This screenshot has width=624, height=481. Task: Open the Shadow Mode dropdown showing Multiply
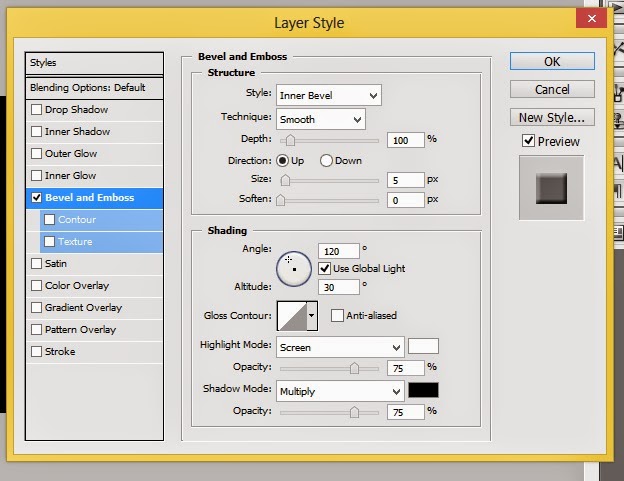point(340,391)
